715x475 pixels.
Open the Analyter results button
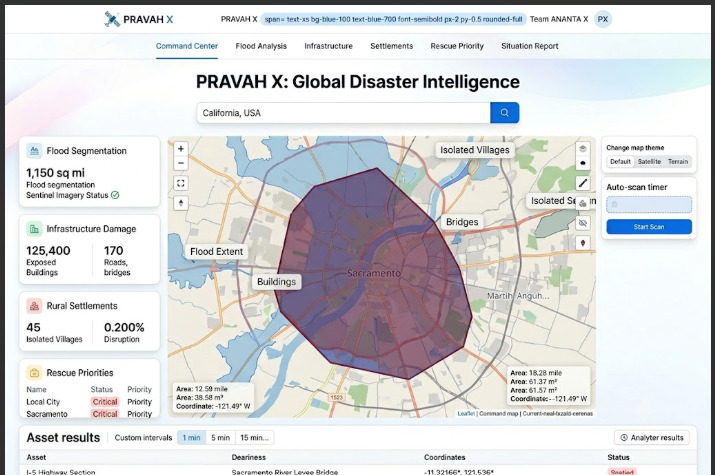point(652,438)
